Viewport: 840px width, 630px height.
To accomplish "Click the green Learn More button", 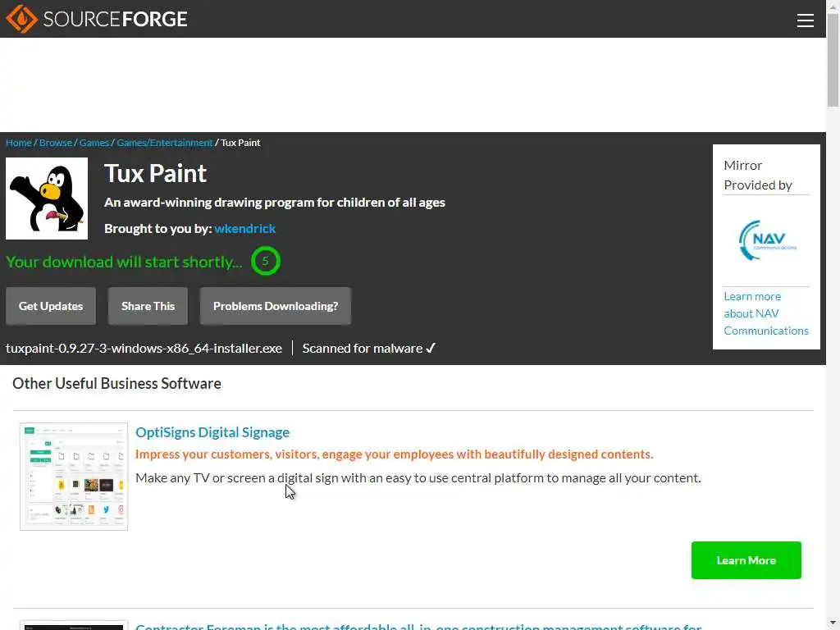I will (x=746, y=559).
